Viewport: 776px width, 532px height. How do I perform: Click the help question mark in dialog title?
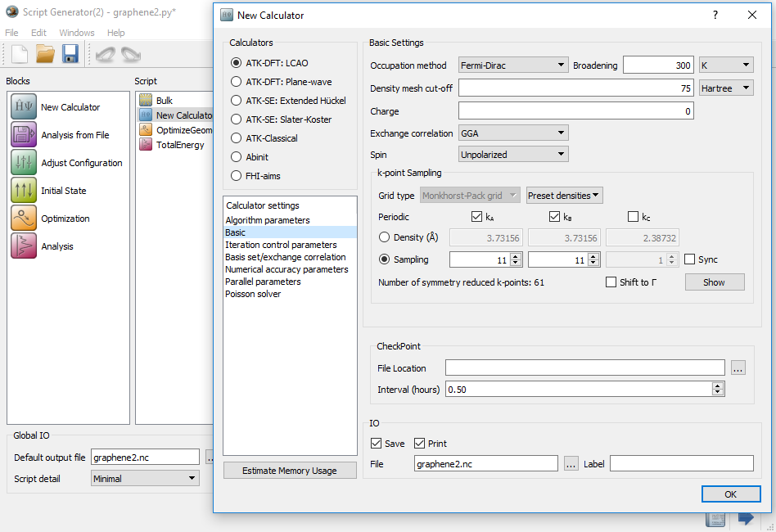(715, 15)
